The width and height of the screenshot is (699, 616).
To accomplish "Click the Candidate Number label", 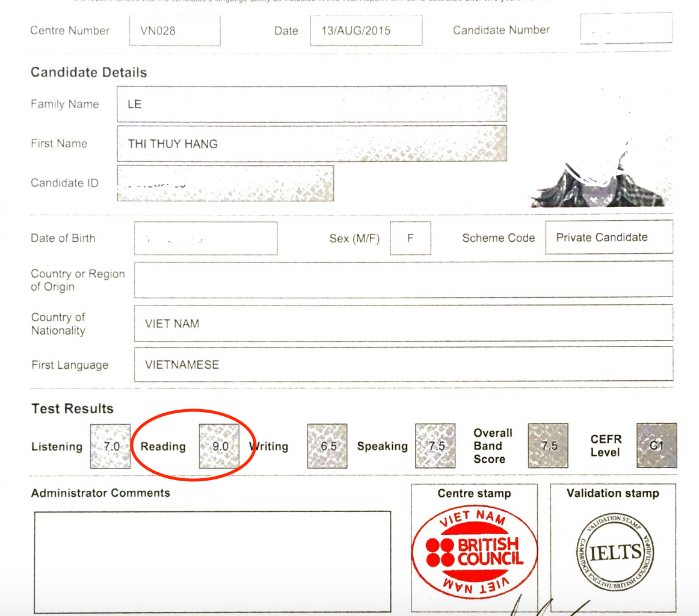I will (x=502, y=30).
